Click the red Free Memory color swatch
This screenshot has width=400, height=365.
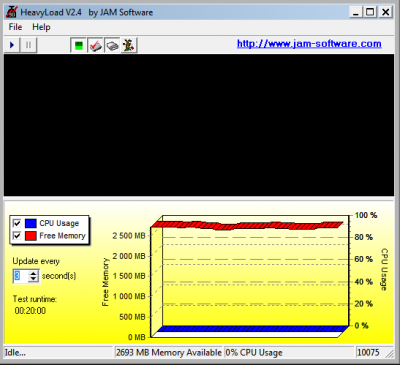pos(30,236)
